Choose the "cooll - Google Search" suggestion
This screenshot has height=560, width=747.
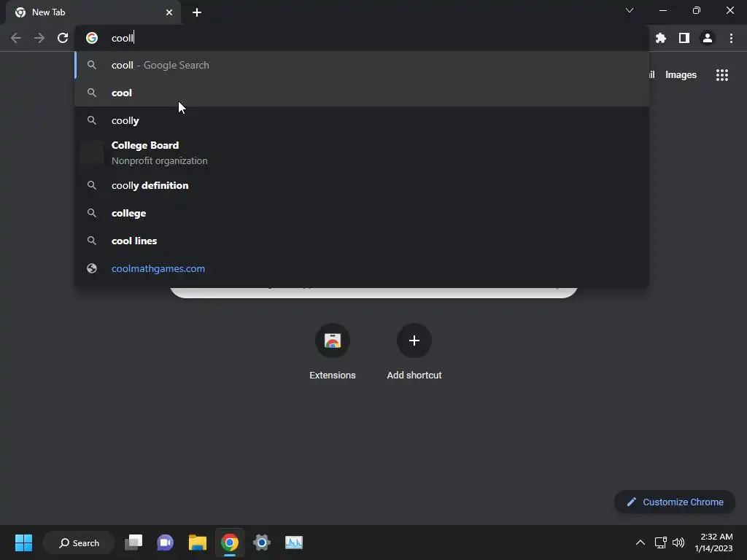coord(362,65)
